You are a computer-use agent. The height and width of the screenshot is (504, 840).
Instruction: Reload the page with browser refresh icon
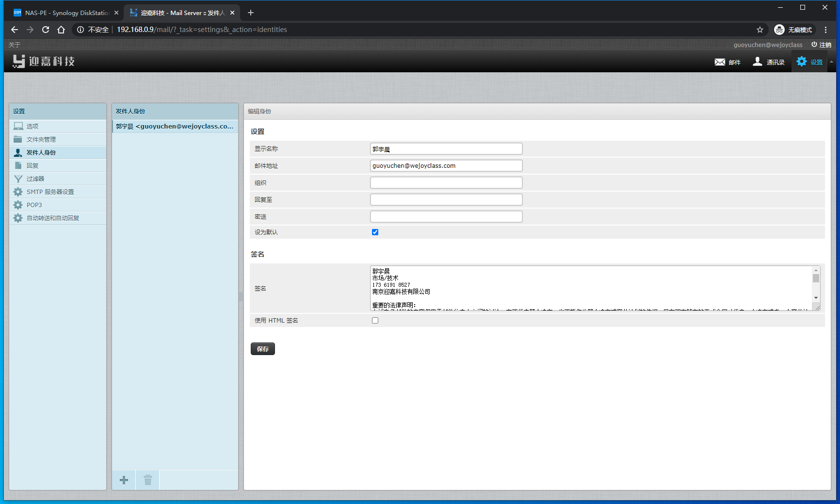click(x=46, y=30)
